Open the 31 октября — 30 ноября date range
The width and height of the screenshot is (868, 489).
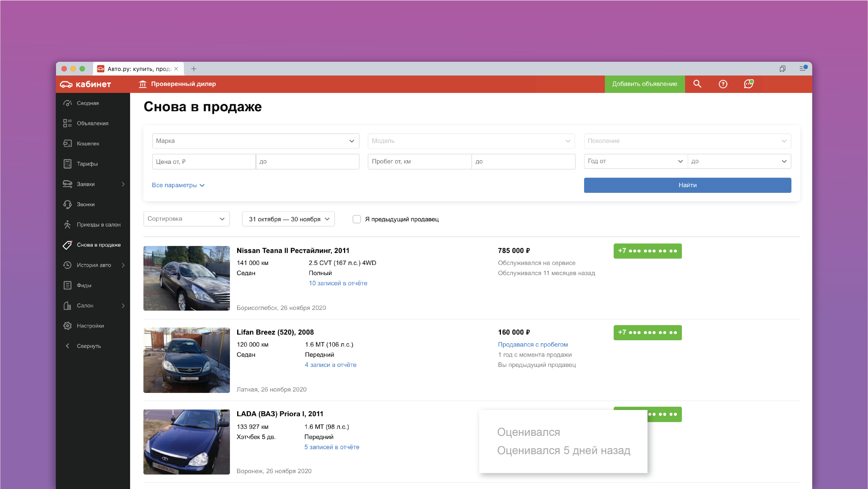pyautogui.click(x=288, y=219)
